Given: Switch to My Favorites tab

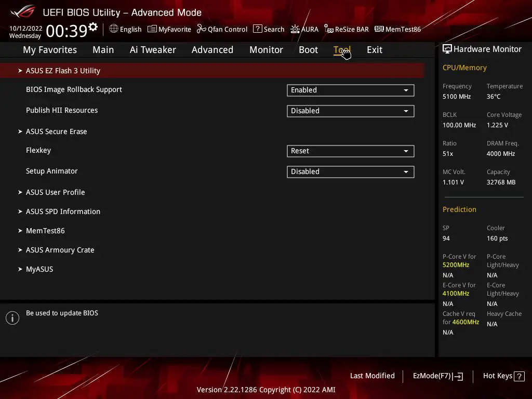Looking at the screenshot, I should 50,50.
